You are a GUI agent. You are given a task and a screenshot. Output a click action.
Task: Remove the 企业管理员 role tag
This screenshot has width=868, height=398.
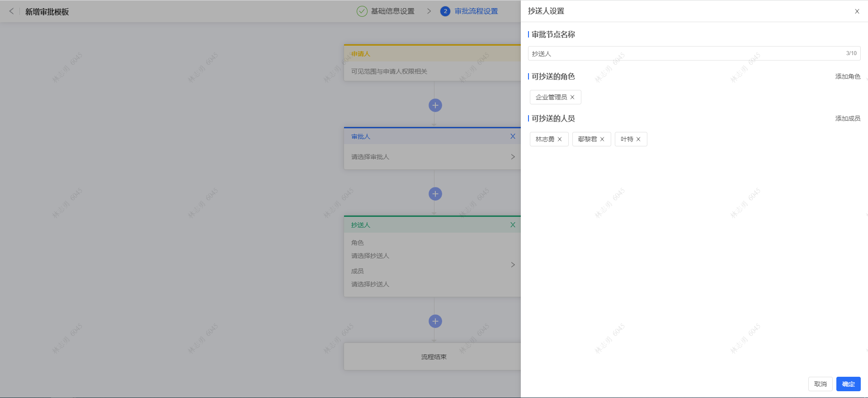click(572, 97)
